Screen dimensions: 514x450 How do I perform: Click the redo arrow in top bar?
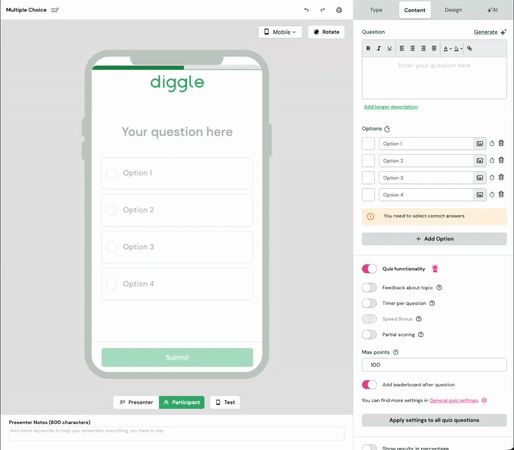pyautogui.click(x=322, y=10)
